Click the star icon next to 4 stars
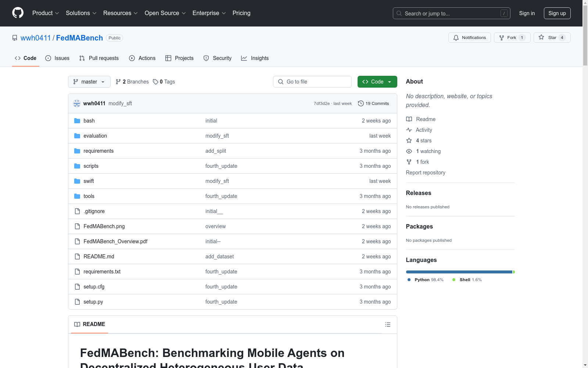The image size is (588, 368). 409,141
